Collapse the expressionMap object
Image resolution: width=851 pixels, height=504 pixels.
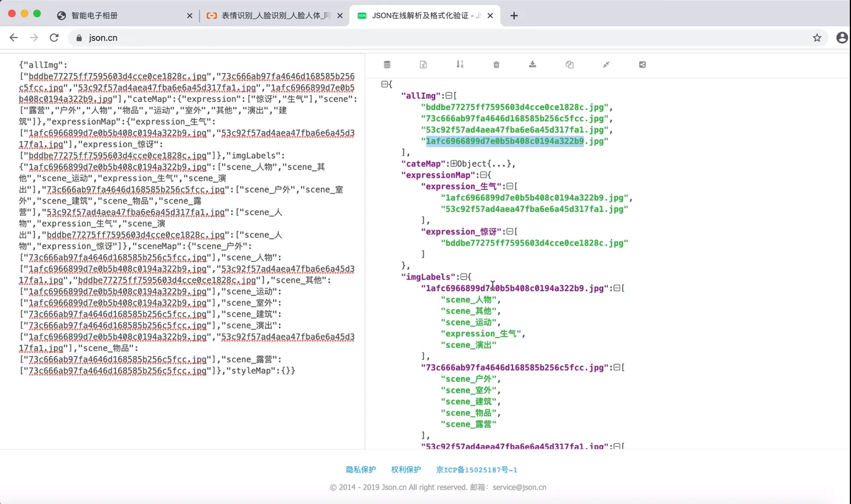click(484, 175)
